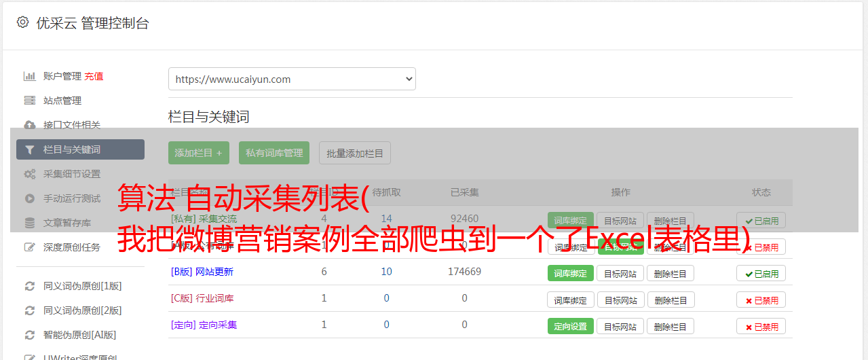Screen dimensions: 868x360
Task: Toggle 已禁用 status of 行业词库 row
Action: (x=761, y=300)
